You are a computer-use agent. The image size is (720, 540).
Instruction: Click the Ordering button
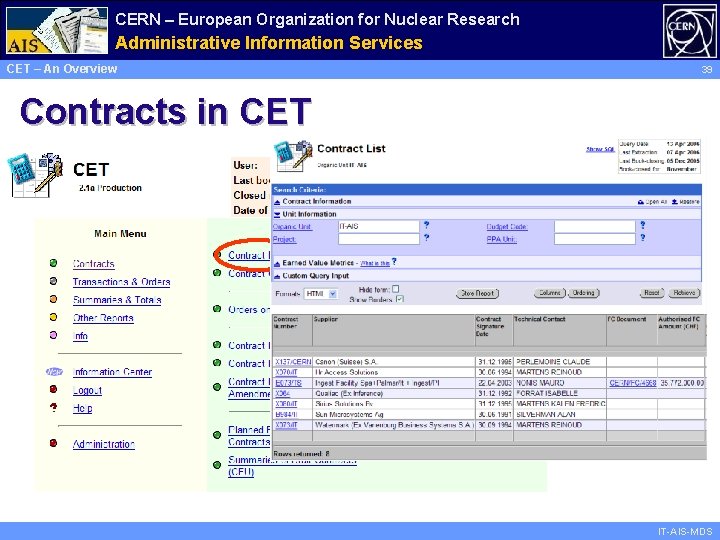tap(584, 293)
